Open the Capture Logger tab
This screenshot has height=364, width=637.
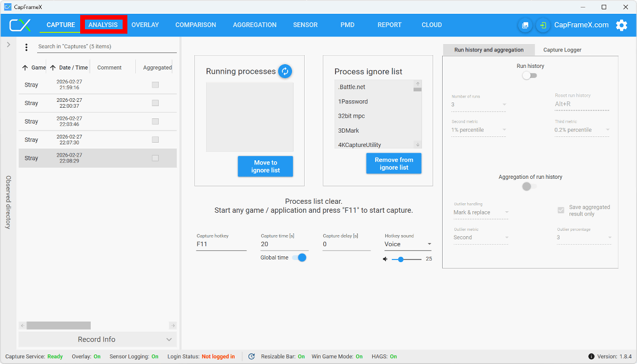562,50
